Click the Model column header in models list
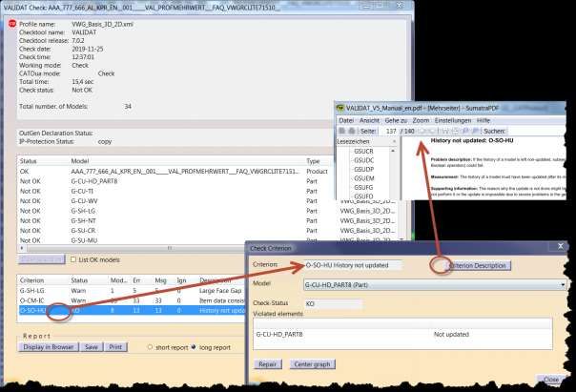The image size is (576, 392). pos(80,161)
